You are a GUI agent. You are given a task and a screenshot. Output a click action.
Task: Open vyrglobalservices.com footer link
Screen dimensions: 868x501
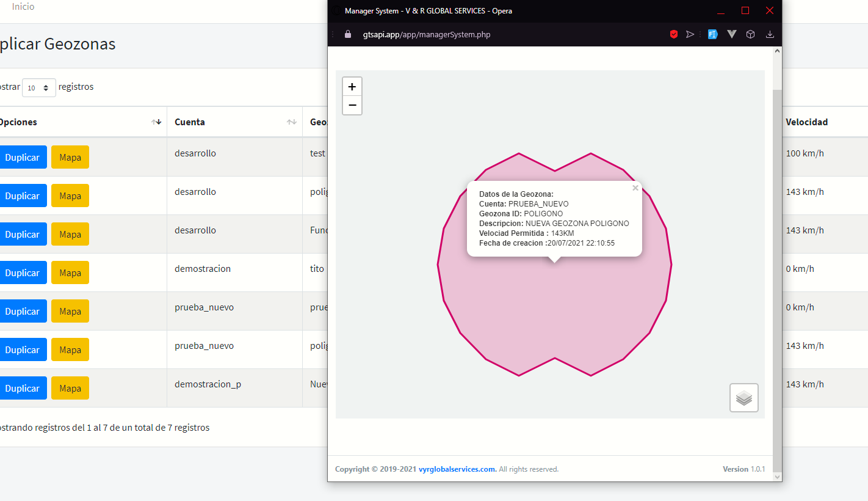tap(457, 469)
